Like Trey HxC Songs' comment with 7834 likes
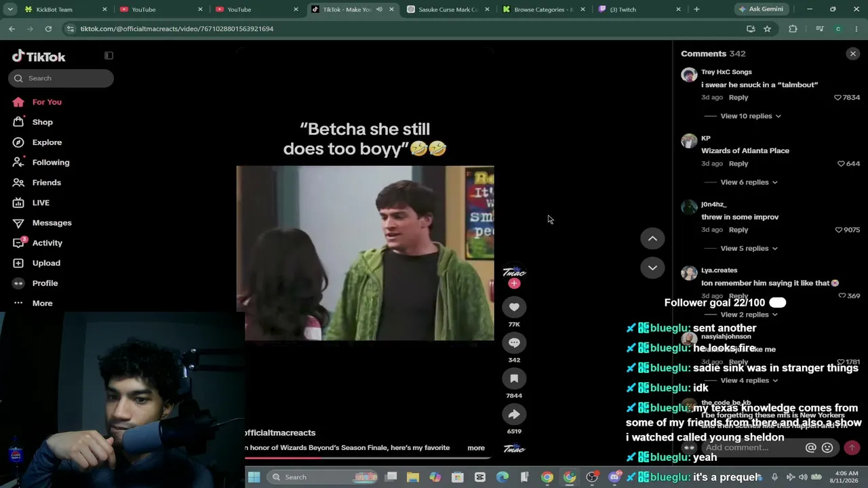Screen dimensions: 868x488 [x=838, y=98]
